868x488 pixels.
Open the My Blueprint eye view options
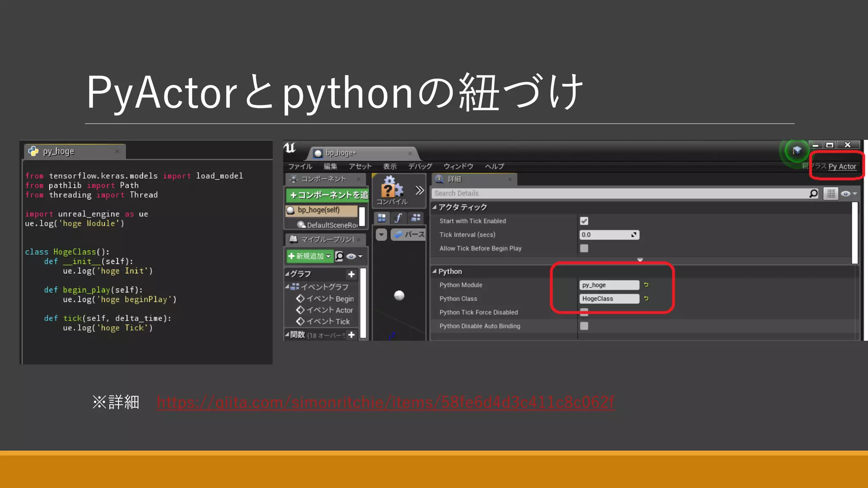tap(354, 256)
